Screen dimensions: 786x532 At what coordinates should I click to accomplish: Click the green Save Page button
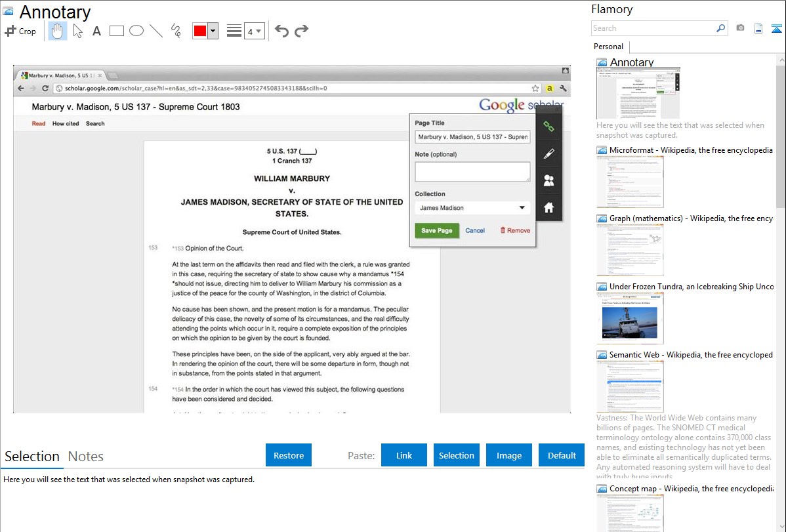tap(436, 231)
